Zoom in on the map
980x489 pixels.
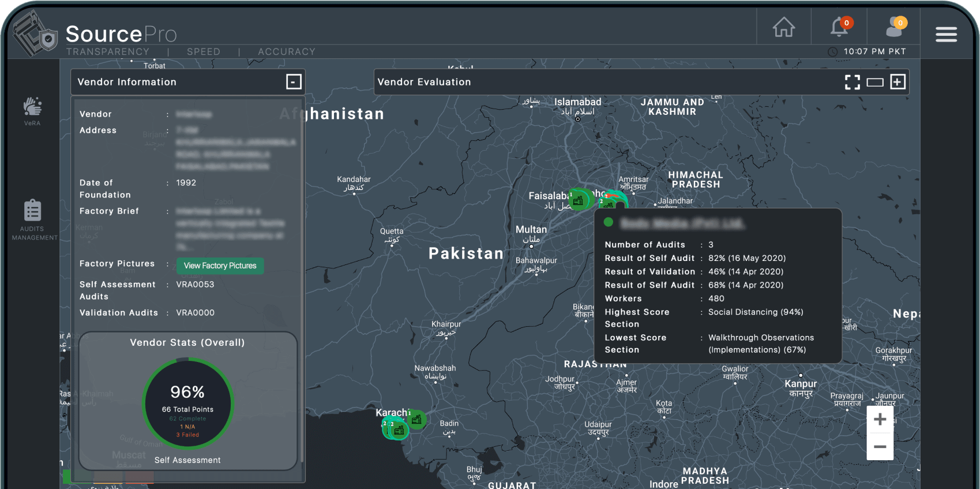(880, 419)
